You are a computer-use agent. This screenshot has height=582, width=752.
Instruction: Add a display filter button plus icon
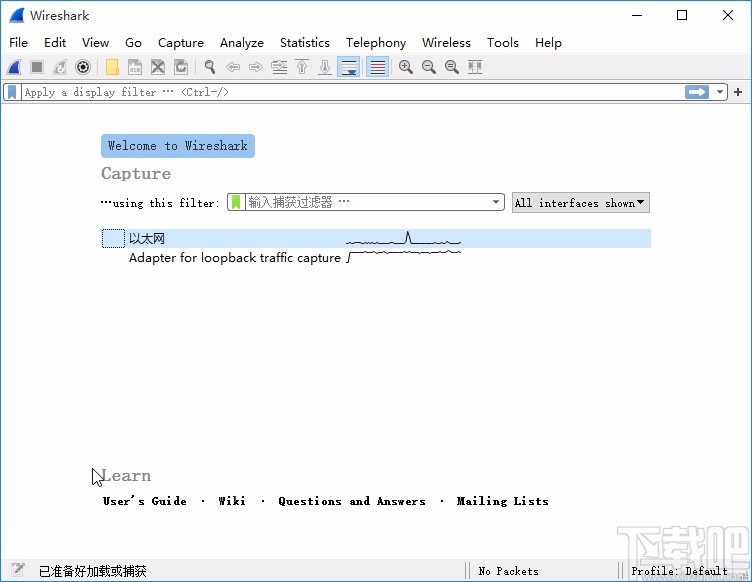[738, 92]
